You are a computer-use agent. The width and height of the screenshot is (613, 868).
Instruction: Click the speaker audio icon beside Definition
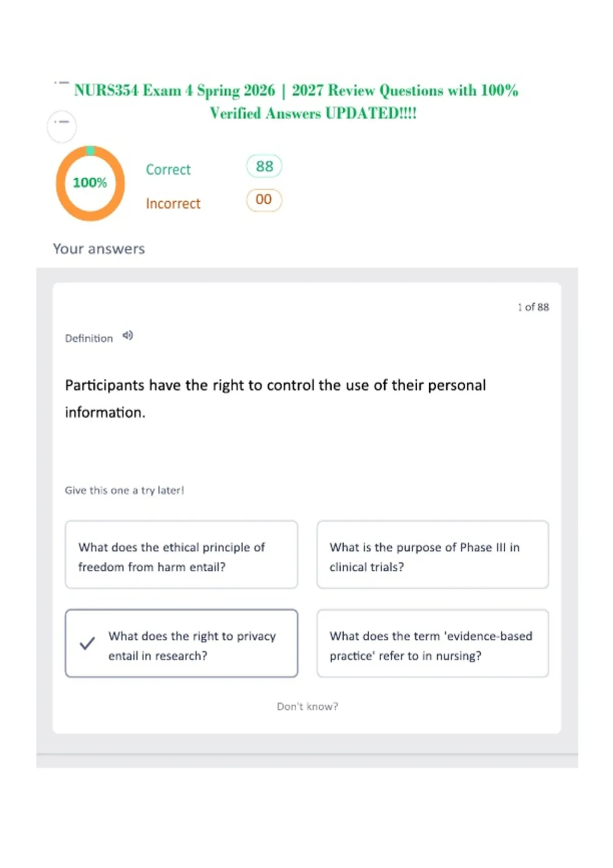point(128,336)
